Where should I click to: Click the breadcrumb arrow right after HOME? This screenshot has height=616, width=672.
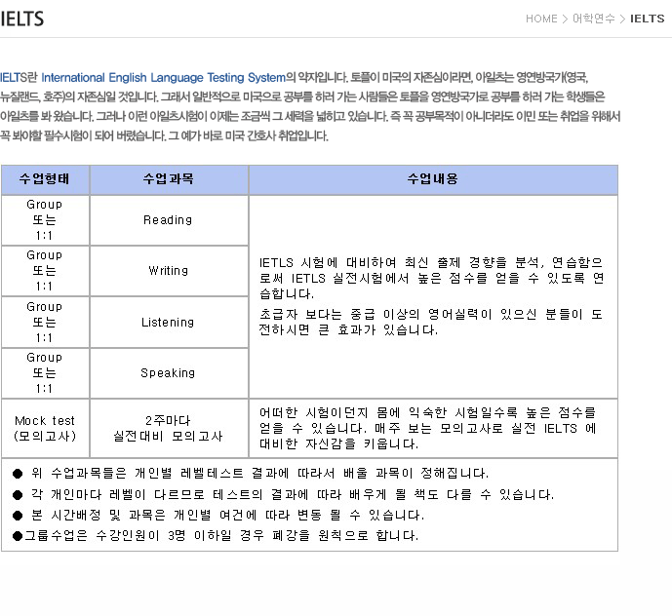point(565,19)
